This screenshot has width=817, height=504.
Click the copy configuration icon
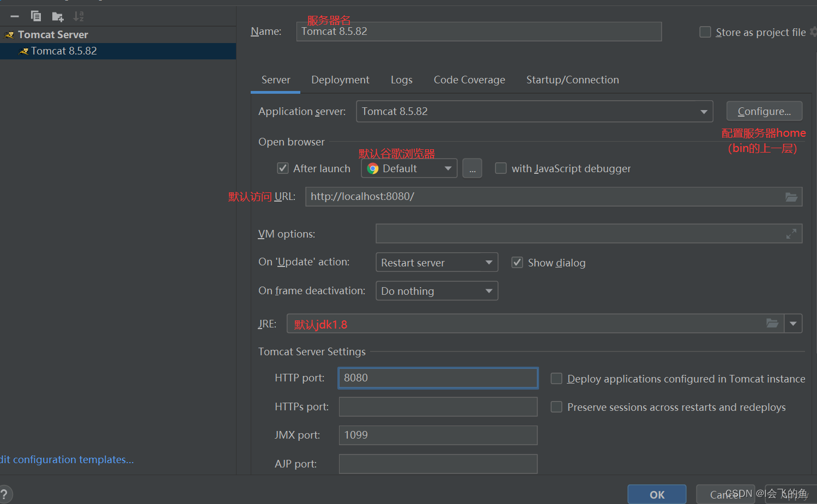[36, 16]
